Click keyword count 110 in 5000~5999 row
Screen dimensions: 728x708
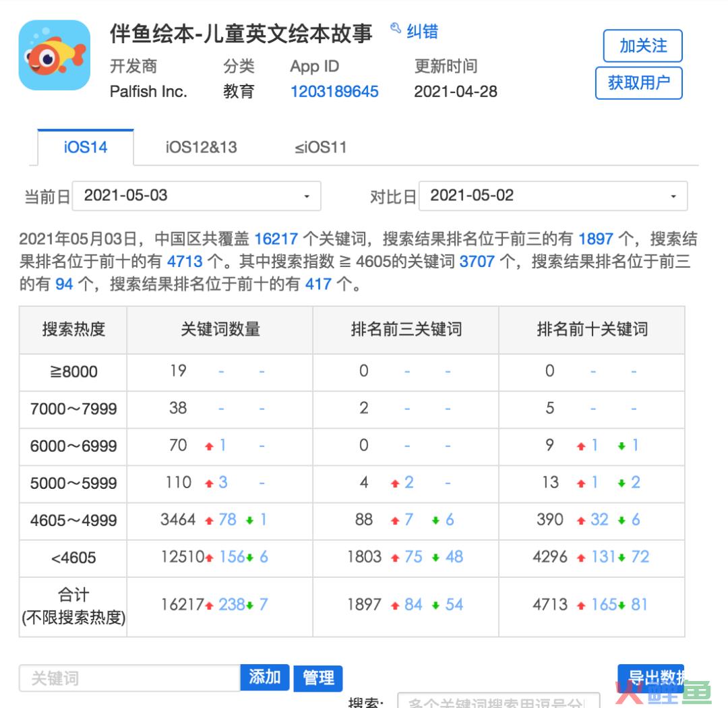178,482
